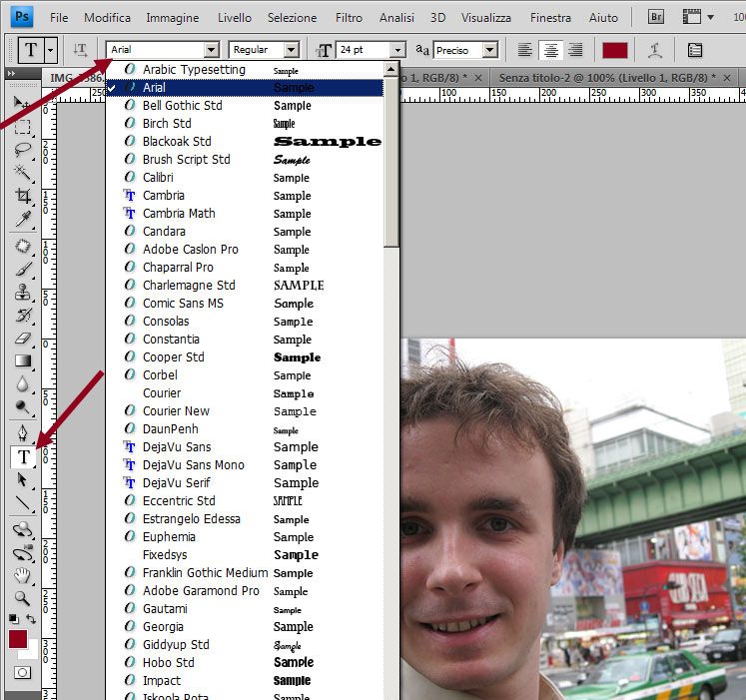Select the 3D Rotate tool
746x700 pixels.
(x=22, y=529)
